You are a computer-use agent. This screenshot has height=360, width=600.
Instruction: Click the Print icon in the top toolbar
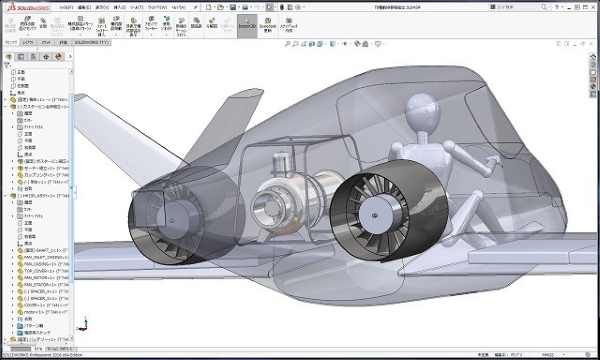pos(245,7)
